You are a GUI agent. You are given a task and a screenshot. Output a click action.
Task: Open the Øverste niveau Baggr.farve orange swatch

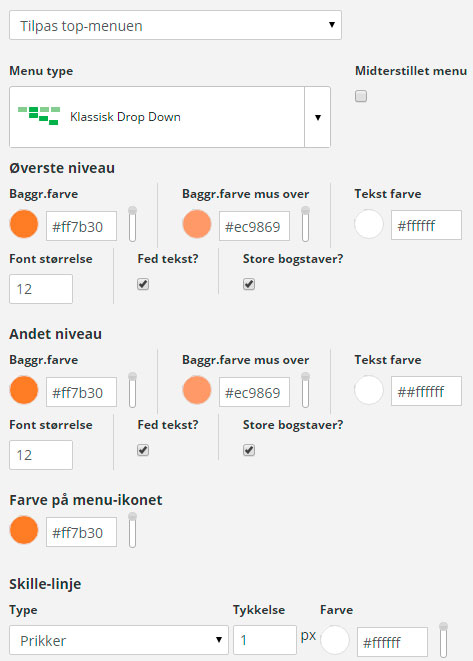tap(24, 224)
